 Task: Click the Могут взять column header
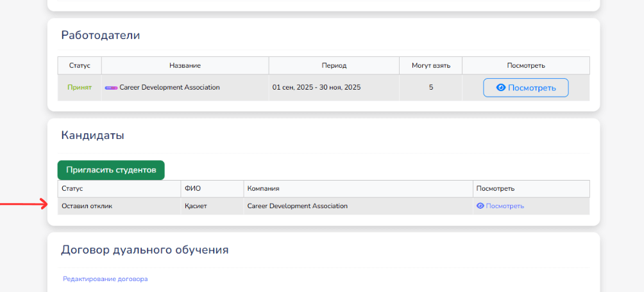coord(430,65)
